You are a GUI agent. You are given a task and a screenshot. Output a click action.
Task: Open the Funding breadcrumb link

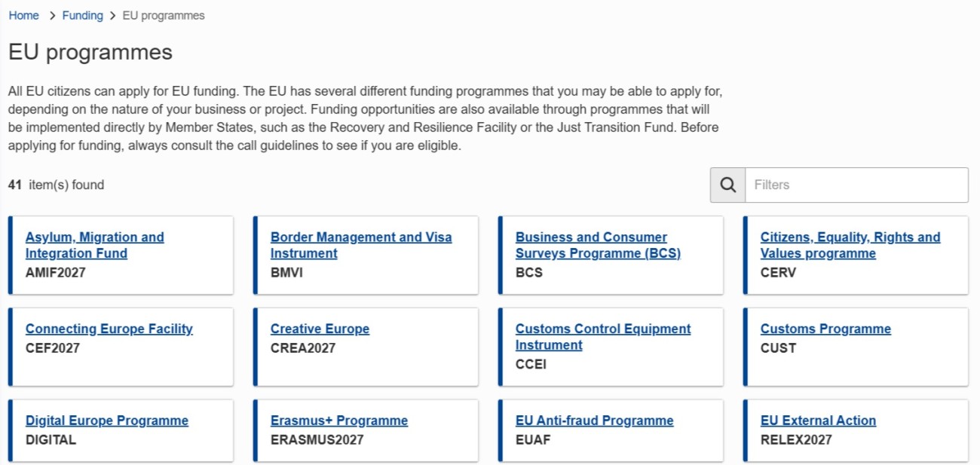[82, 15]
